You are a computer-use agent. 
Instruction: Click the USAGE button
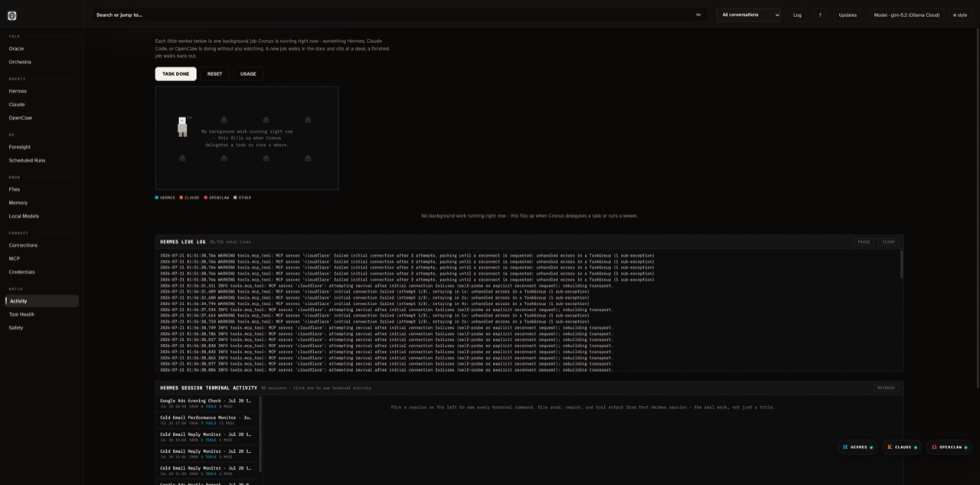pos(248,74)
